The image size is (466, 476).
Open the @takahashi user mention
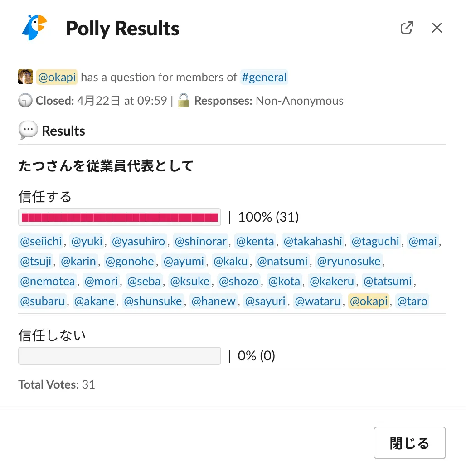tap(313, 241)
